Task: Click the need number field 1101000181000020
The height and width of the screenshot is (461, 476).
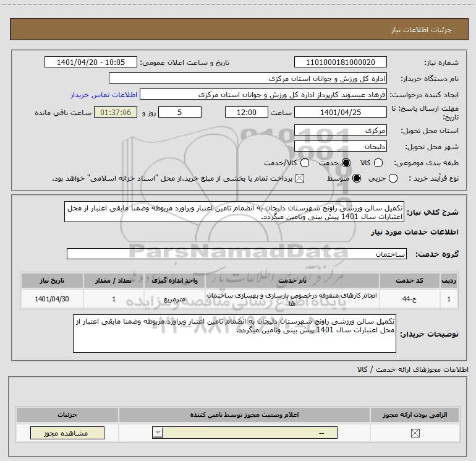Action: [340, 62]
